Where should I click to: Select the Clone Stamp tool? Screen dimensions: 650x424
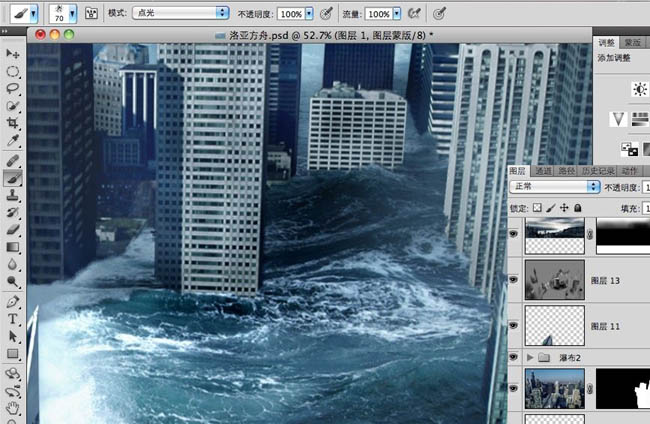(13, 194)
